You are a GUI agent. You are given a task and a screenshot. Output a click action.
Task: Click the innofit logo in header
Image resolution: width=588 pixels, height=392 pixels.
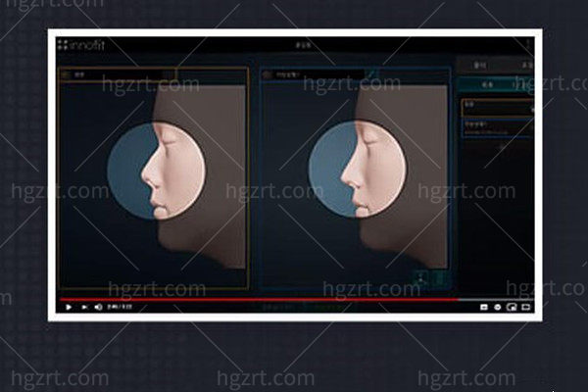pyautogui.click(x=84, y=45)
